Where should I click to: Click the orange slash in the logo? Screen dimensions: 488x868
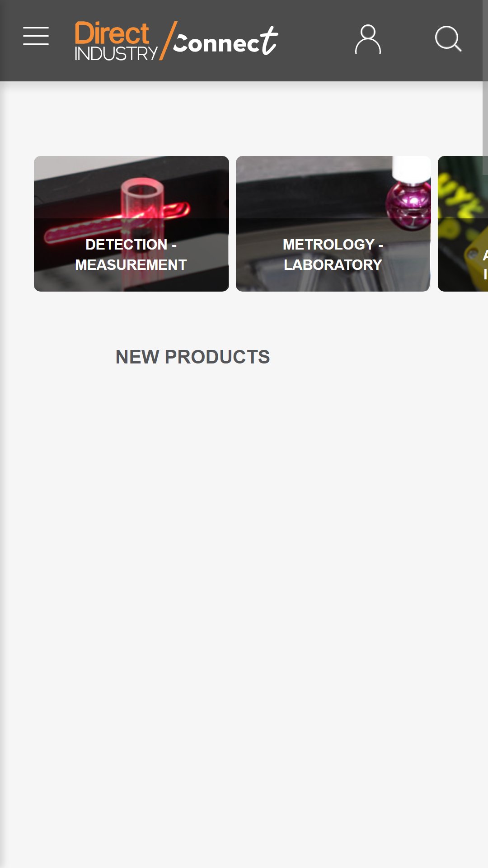[x=168, y=40]
